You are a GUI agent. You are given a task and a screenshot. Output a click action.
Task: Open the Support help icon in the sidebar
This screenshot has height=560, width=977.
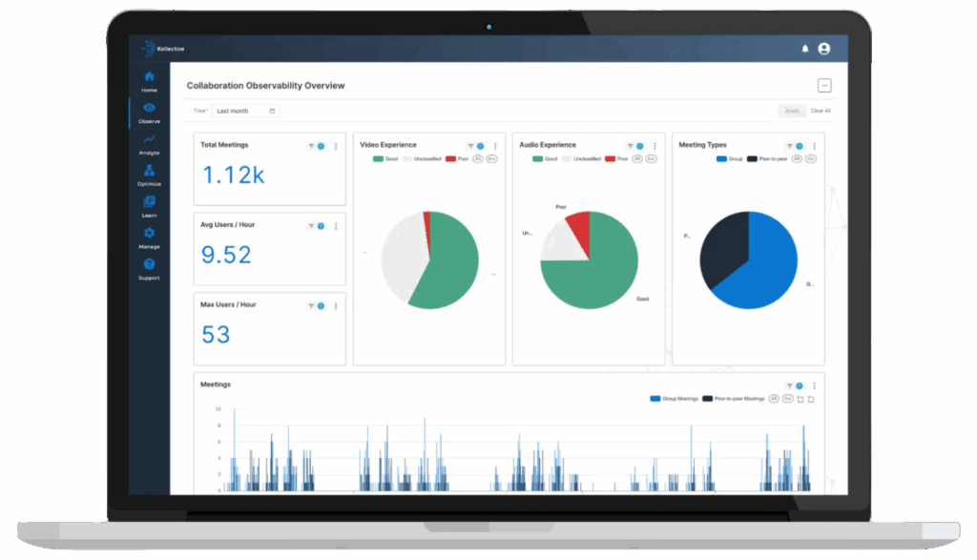(x=149, y=268)
